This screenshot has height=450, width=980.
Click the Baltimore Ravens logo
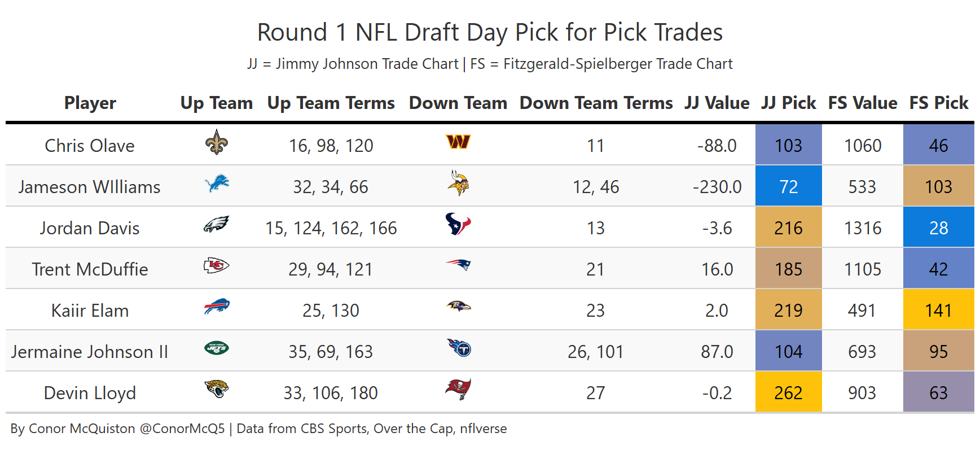coord(458,307)
